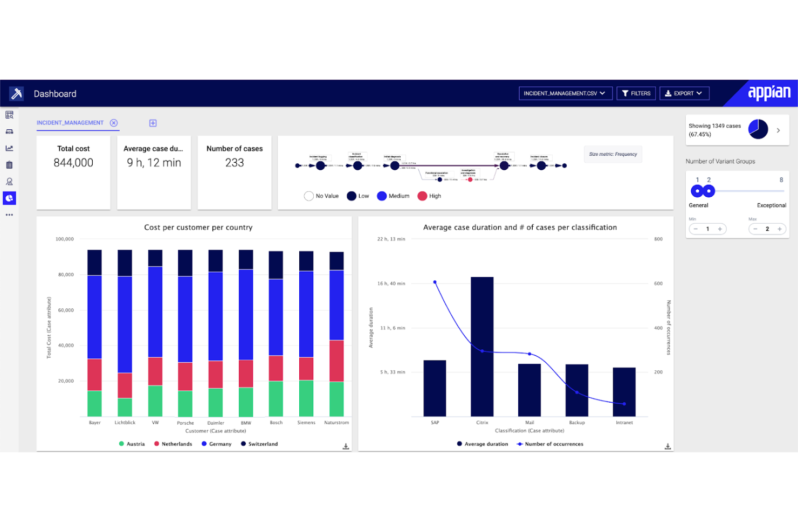Open the process discovery sidebar icon
This screenshot has height=532, width=798.
click(9, 115)
